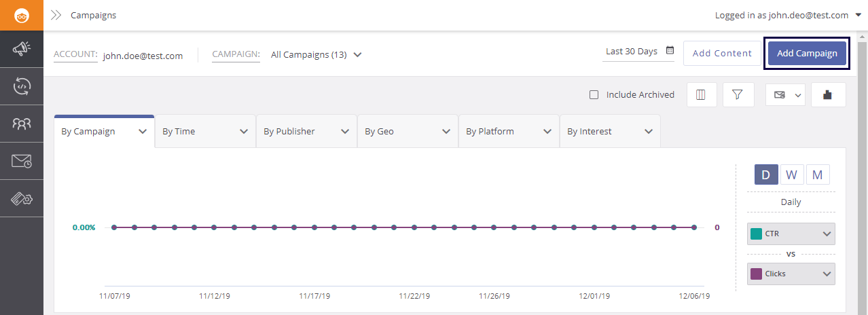Expand sidebar with double chevron icon
Image resolution: width=868 pixels, height=315 pixels.
tap(56, 15)
